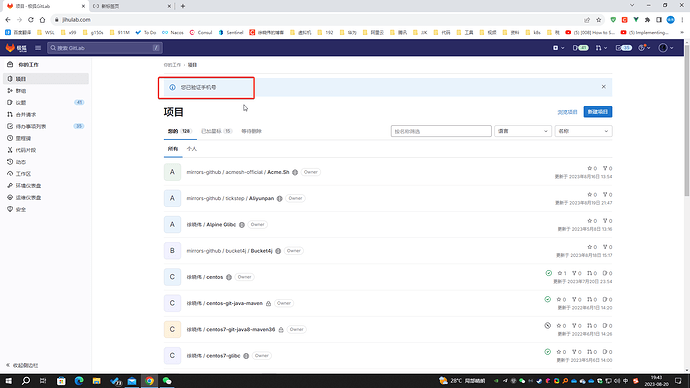690x388 pixels.
Task: Click the fork count on the Acme.Sh row
Action: click(x=607, y=168)
